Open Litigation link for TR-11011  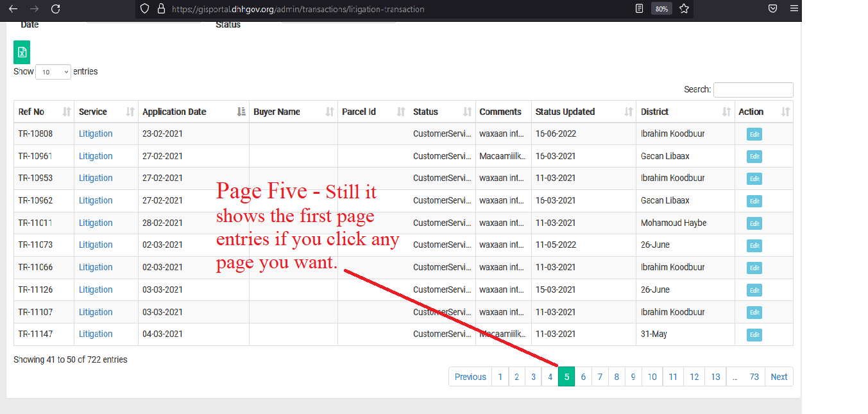point(96,223)
